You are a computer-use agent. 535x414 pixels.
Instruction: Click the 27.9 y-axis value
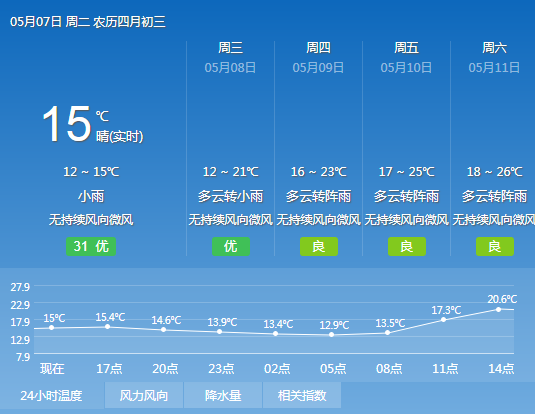tap(20, 287)
